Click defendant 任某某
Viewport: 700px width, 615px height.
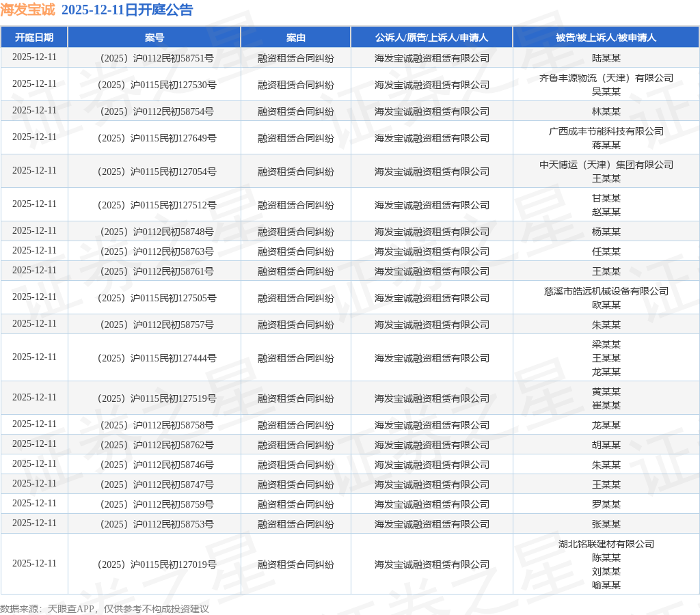[x=606, y=251]
